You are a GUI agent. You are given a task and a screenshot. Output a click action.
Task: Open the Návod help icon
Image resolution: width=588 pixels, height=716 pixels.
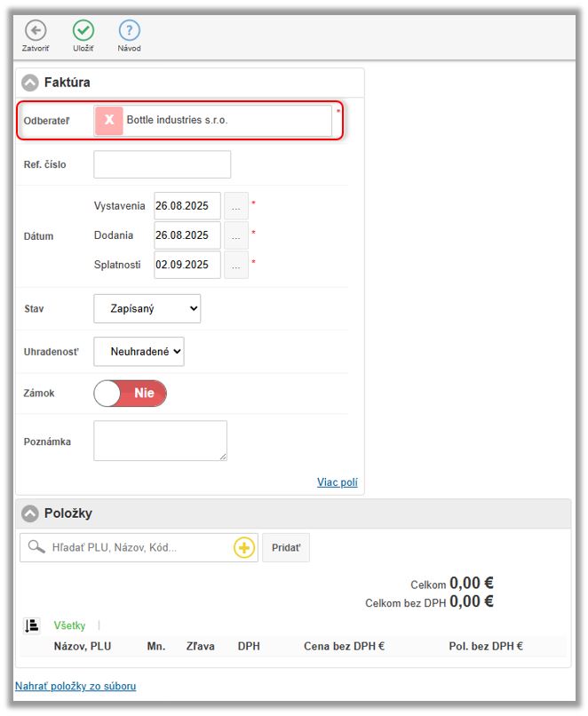(130, 29)
